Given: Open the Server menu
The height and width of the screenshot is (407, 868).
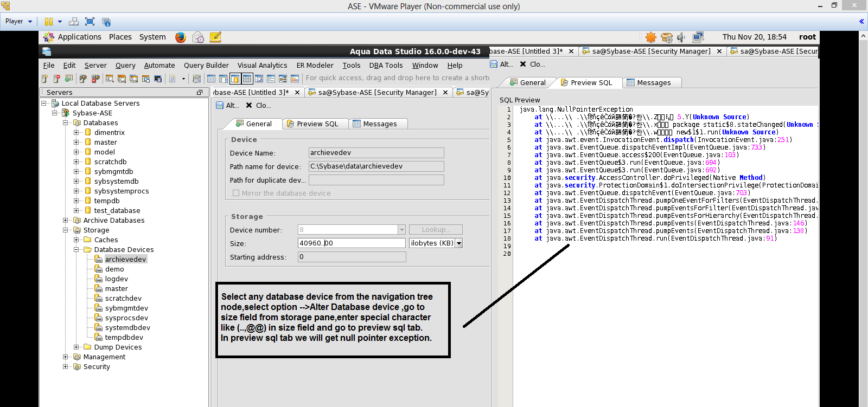Looking at the screenshot, I should tap(95, 66).
